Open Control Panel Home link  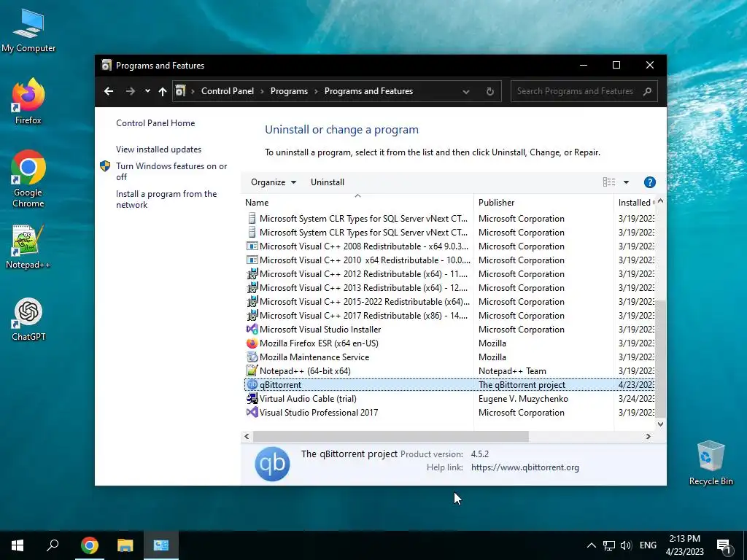pyautogui.click(x=155, y=123)
